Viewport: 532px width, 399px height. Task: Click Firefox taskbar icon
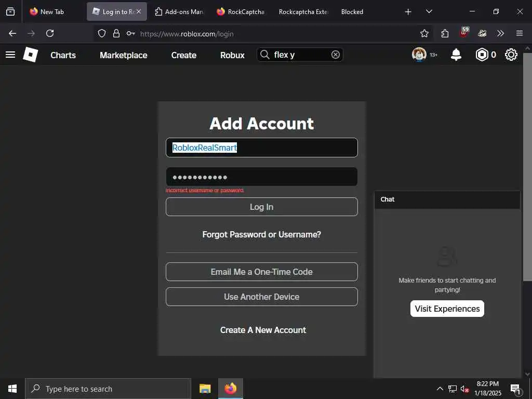(x=231, y=389)
